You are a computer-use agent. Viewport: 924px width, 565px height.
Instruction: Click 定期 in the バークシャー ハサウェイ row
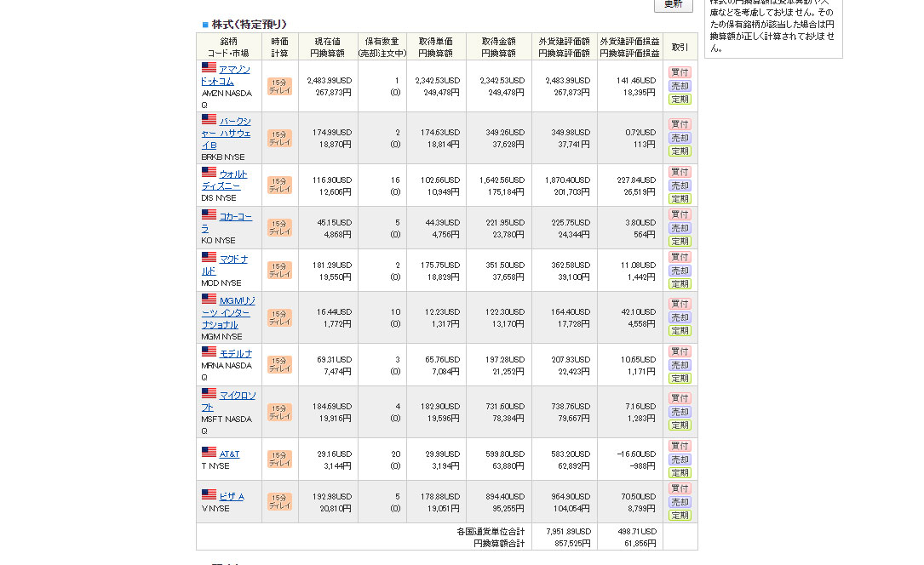pos(680,151)
